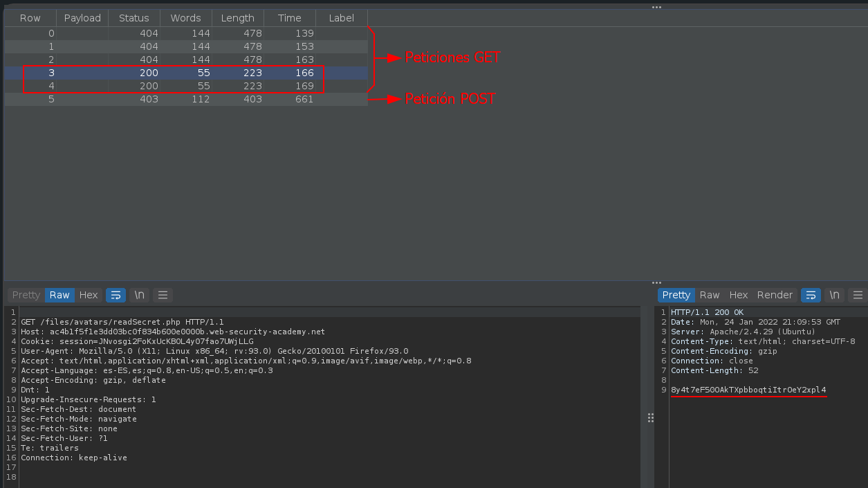This screenshot has width=868, height=488.
Task: Click the panel resize handle between request and response
Action: pos(650,417)
